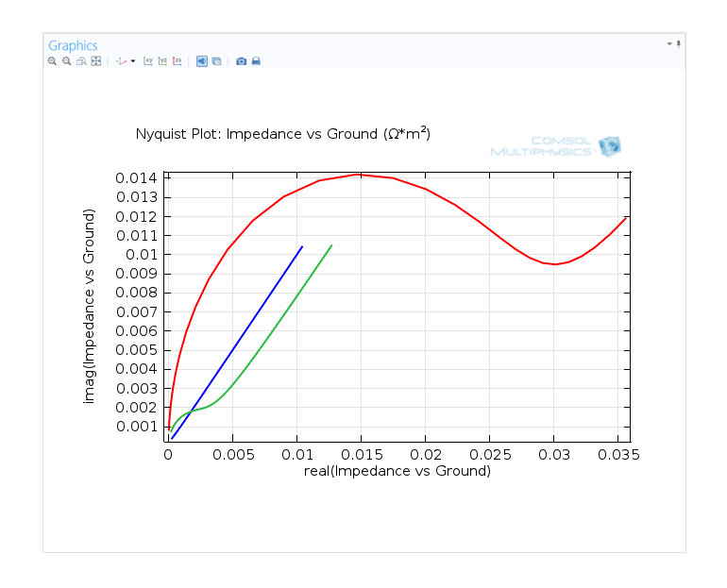Toggle the highlighted scene light button

pyautogui.click(x=202, y=61)
